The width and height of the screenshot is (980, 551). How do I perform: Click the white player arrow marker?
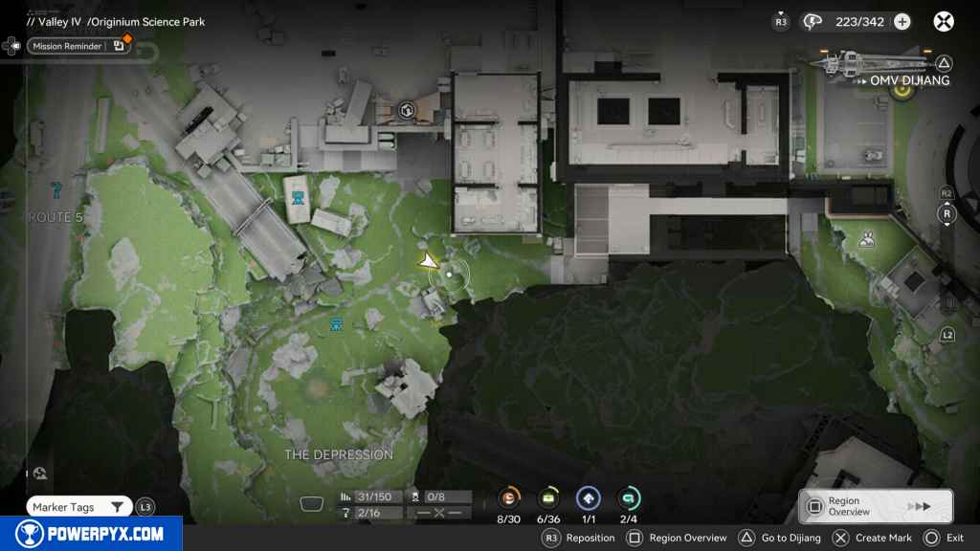coord(427,261)
